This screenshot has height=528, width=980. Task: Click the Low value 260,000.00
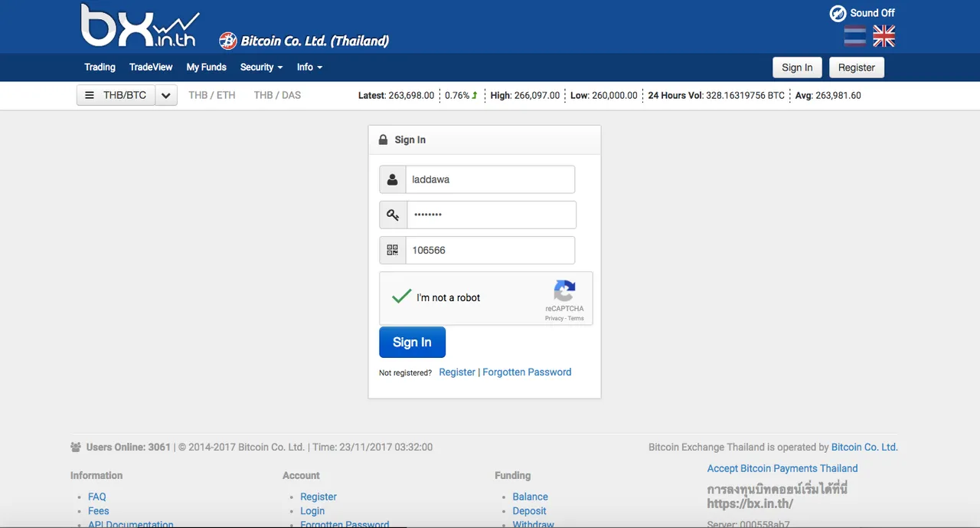[614, 96]
